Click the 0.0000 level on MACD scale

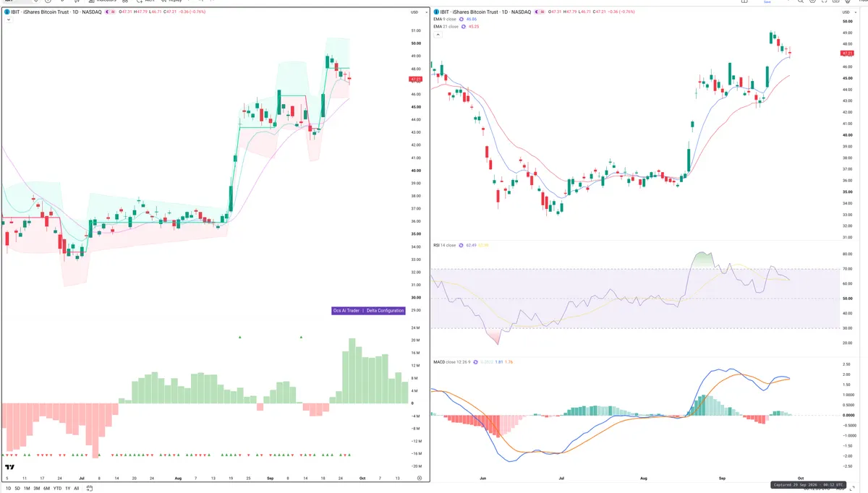click(x=847, y=415)
